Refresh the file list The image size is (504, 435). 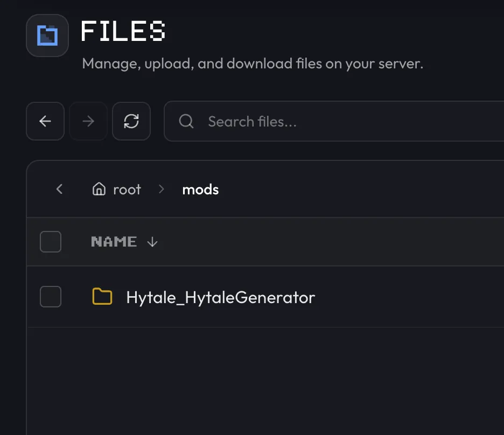pos(131,121)
